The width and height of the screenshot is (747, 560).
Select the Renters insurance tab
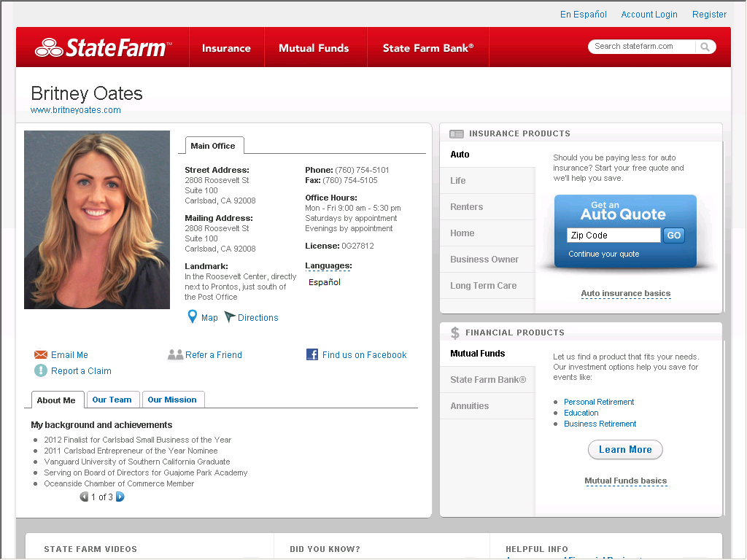[x=488, y=206]
